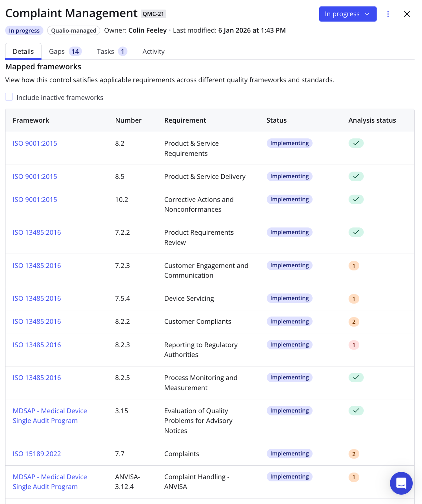The image size is (422, 504).
Task: Click the Framework column header
Action: click(31, 120)
